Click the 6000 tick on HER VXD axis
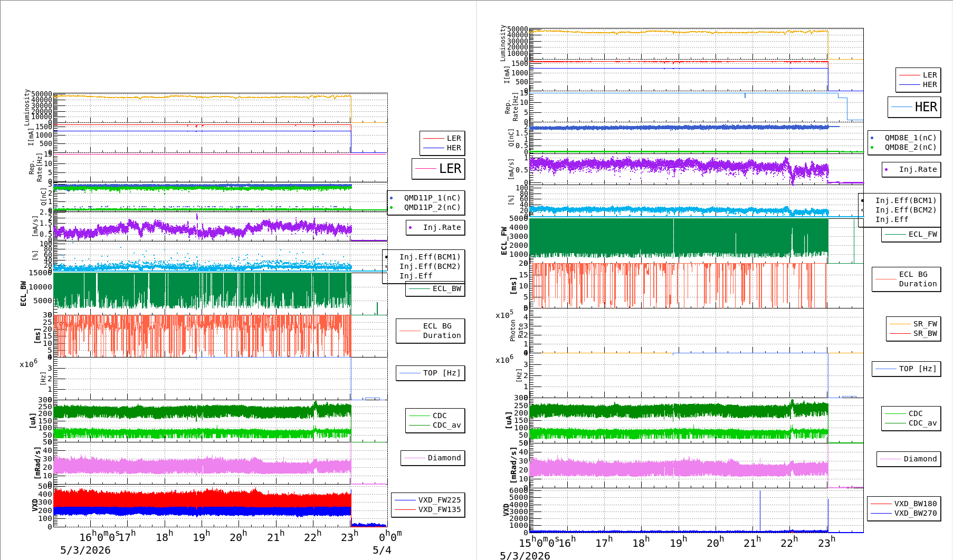This screenshot has width=953, height=560. (x=518, y=490)
